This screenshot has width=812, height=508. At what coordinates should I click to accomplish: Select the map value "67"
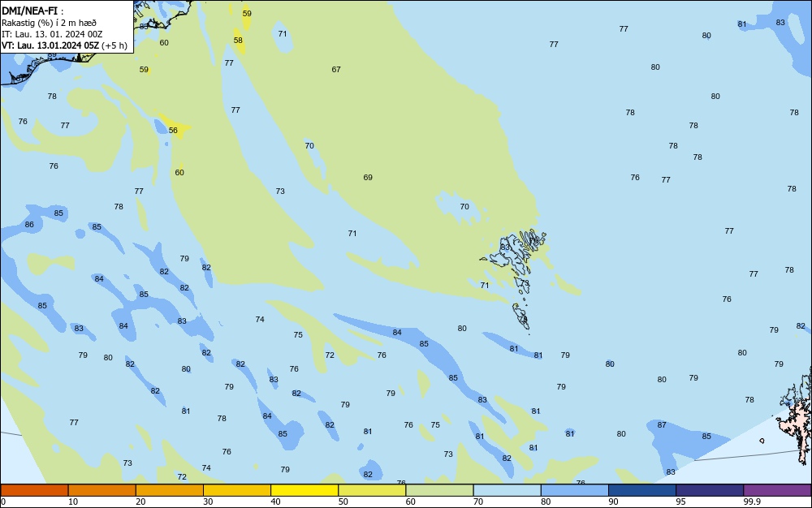click(x=336, y=69)
